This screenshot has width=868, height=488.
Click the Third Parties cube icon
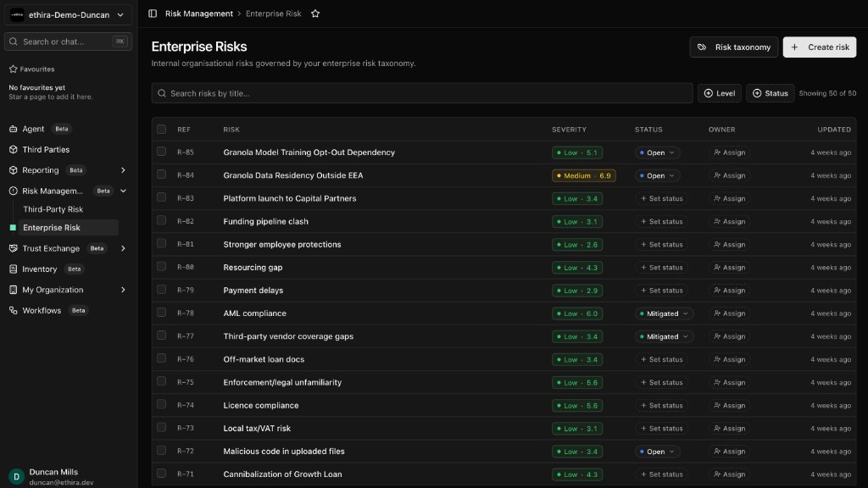click(14, 149)
